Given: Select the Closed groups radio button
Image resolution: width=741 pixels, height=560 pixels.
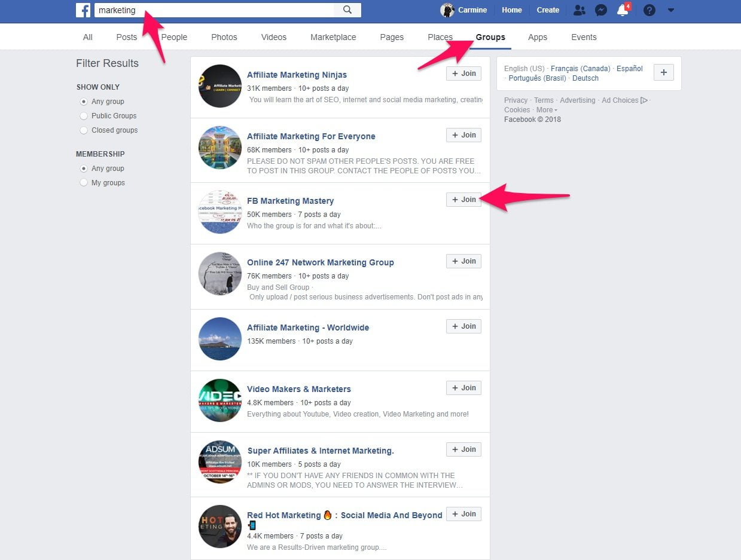Looking at the screenshot, I should point(84,130).
